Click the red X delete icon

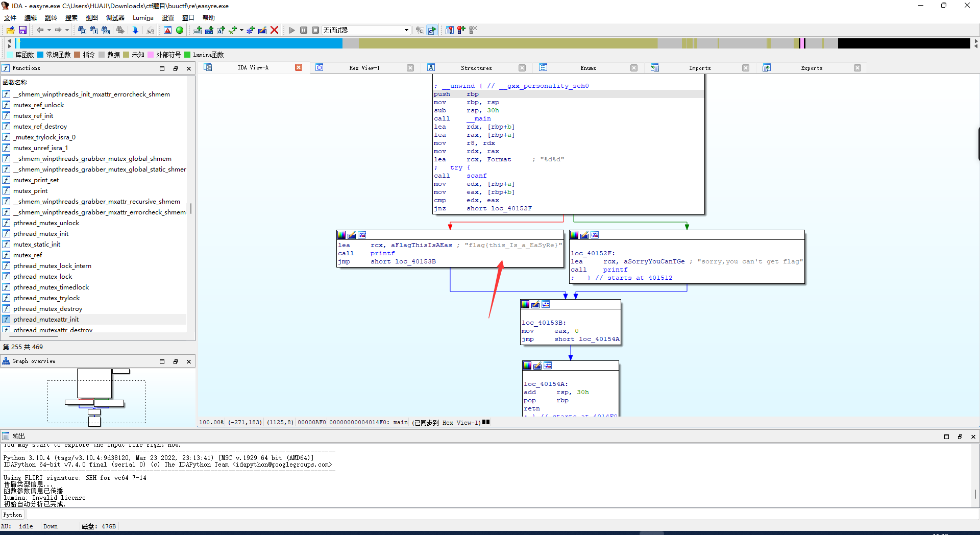pyautogui.click(x=274, y=30)
